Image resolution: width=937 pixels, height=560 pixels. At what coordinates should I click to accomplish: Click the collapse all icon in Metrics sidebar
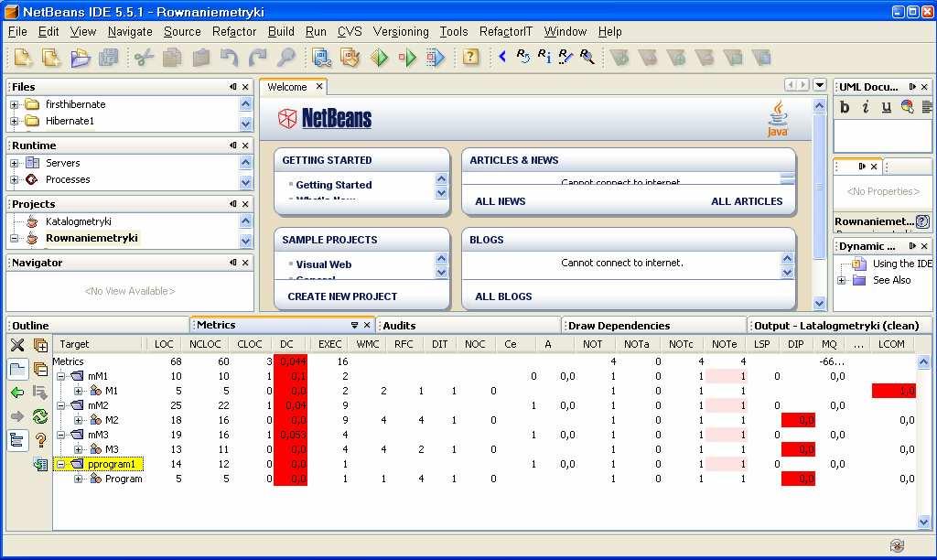pos(40,369)
